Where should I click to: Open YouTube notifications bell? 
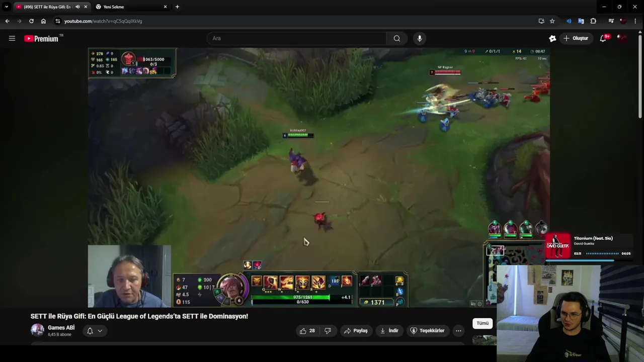(x=603, y=38)
